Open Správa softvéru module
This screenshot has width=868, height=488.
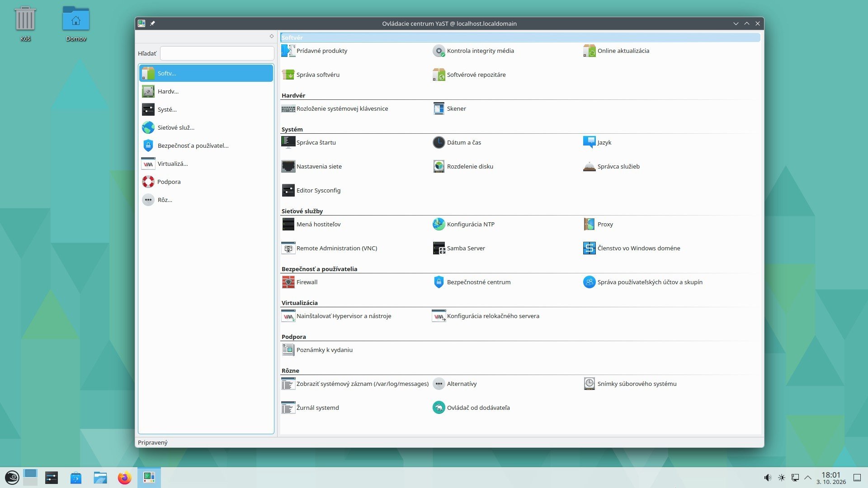310,75
